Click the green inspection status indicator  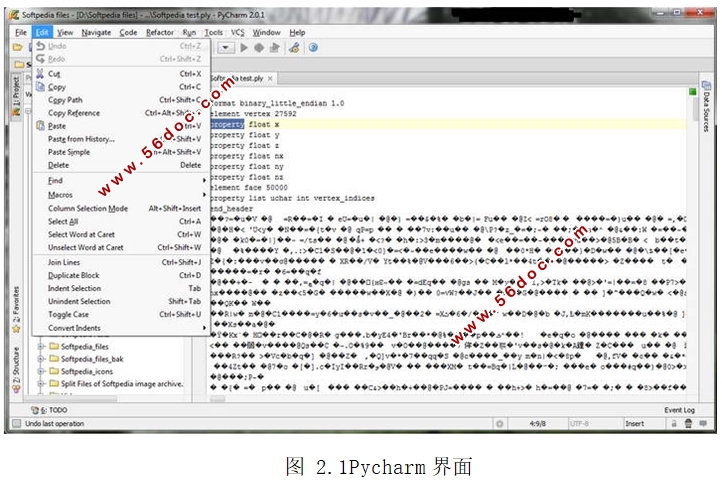[692, 92]
